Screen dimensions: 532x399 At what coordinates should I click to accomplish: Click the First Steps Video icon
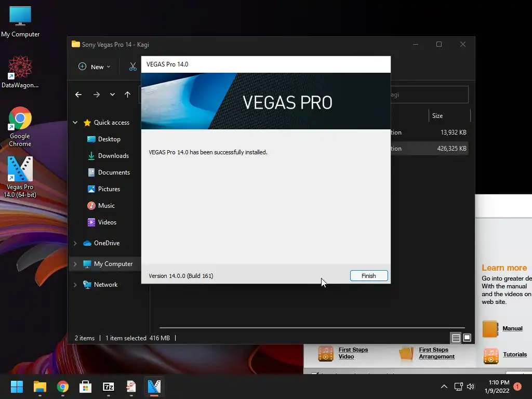tap(325, 353)
